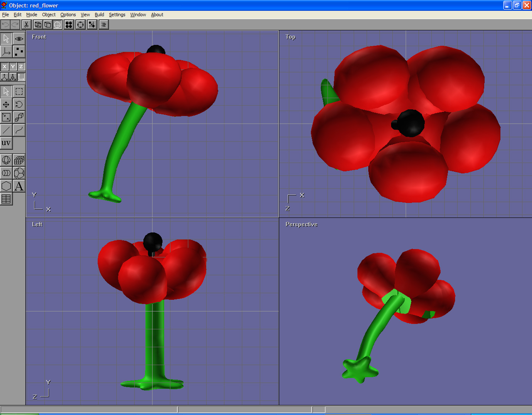
Task: Switch to Point Edit mode
Action: pyautogui.click(x=19, y=52)
